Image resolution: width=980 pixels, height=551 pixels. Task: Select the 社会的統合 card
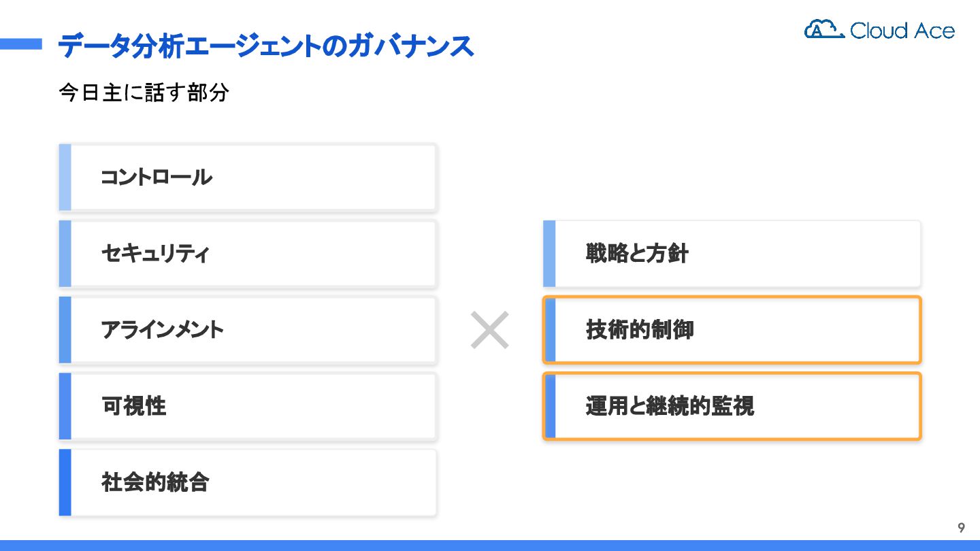point(248,482)
